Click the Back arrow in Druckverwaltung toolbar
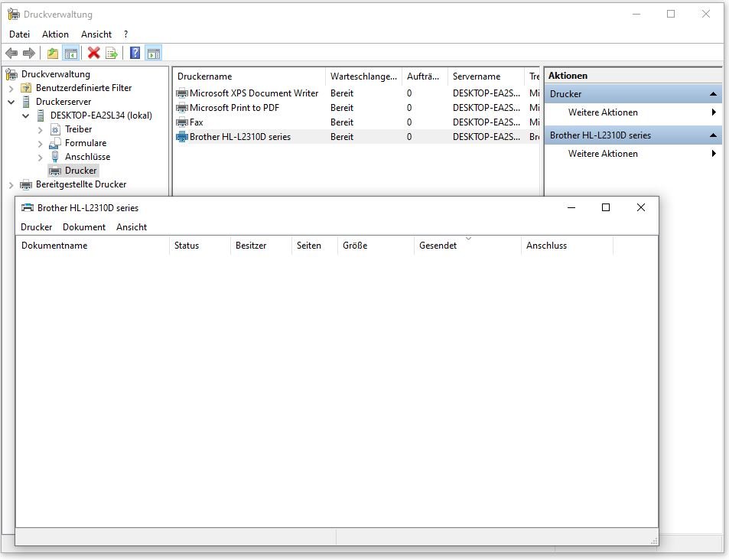 click(11, 53)
